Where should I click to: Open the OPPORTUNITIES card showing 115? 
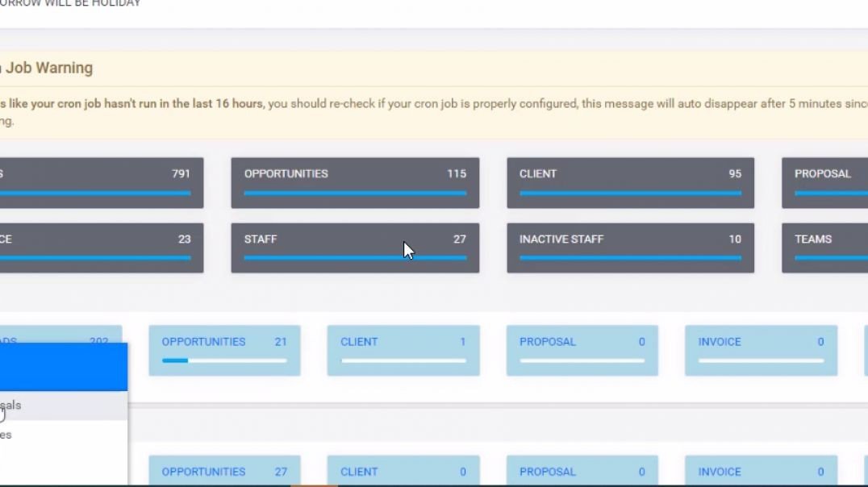point(355,182)
